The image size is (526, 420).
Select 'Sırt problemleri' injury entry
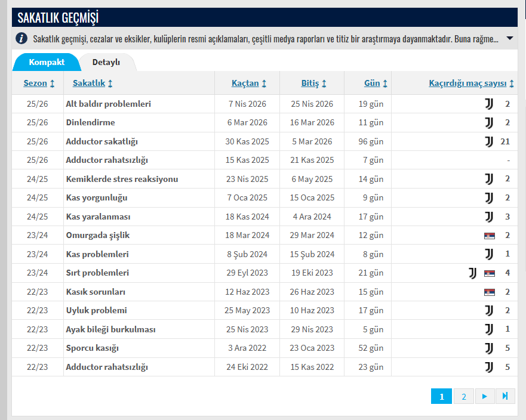(x=97, y=273)
